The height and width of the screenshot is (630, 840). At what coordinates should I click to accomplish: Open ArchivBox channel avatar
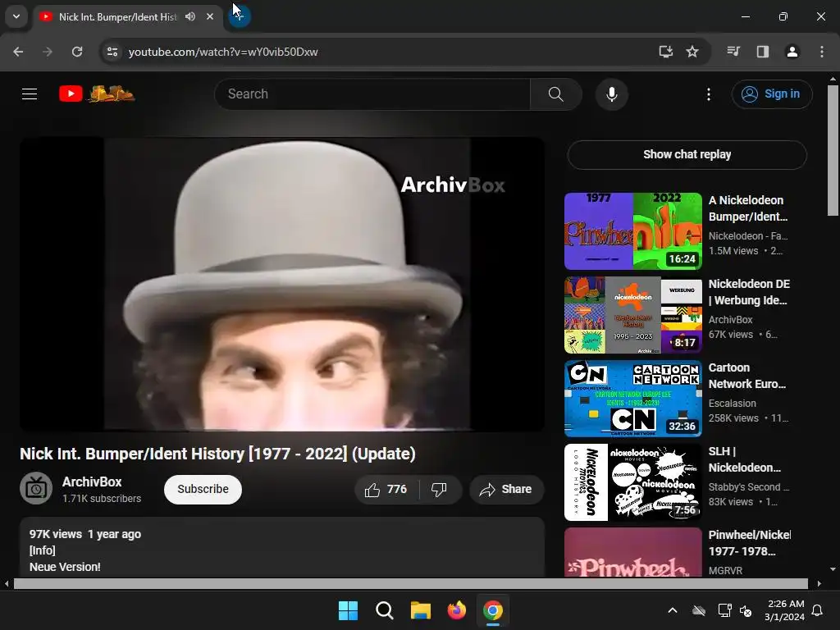click(x=36, y=489)
